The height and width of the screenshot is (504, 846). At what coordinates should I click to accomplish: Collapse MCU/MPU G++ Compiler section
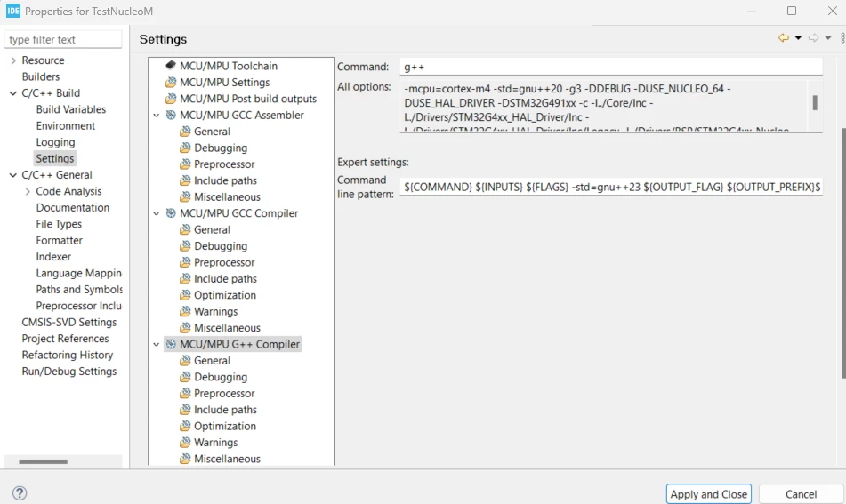(x=157, y=345)
